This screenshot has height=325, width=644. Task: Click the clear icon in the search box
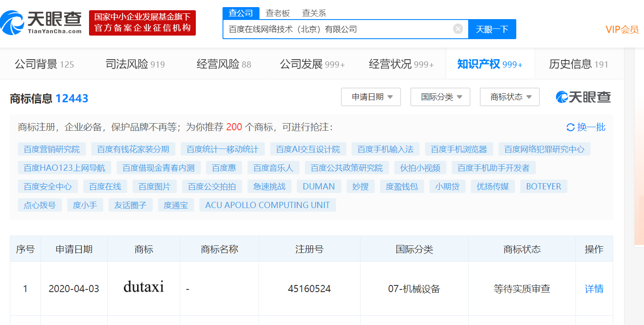pyautogui.click(x=458, y=28)
